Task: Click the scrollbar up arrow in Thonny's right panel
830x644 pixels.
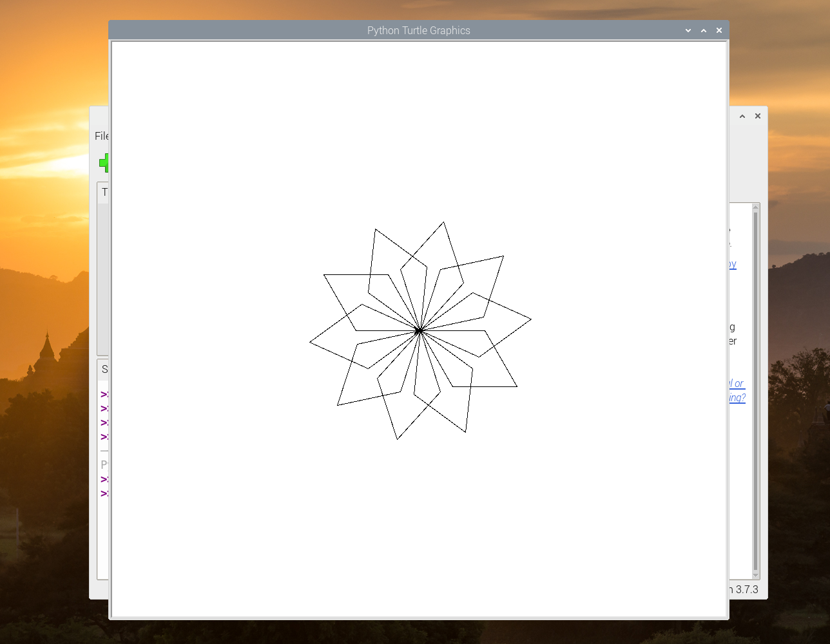Action: (756, 207)
